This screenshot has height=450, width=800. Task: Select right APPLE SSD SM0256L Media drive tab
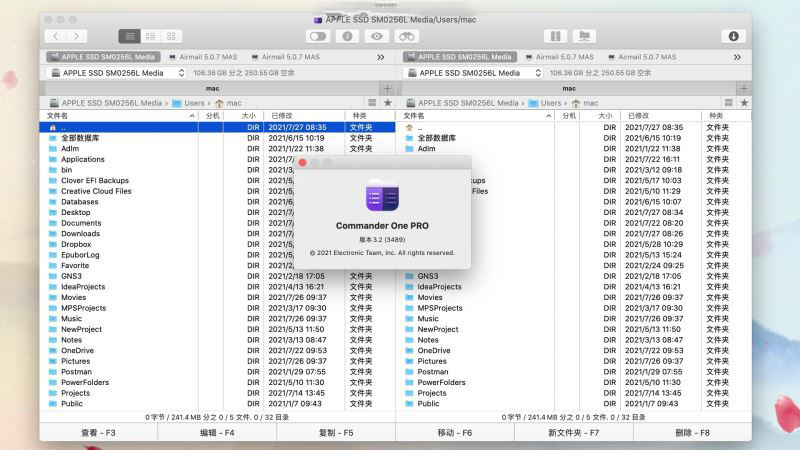pyautogui.click(x=460, y=57)
